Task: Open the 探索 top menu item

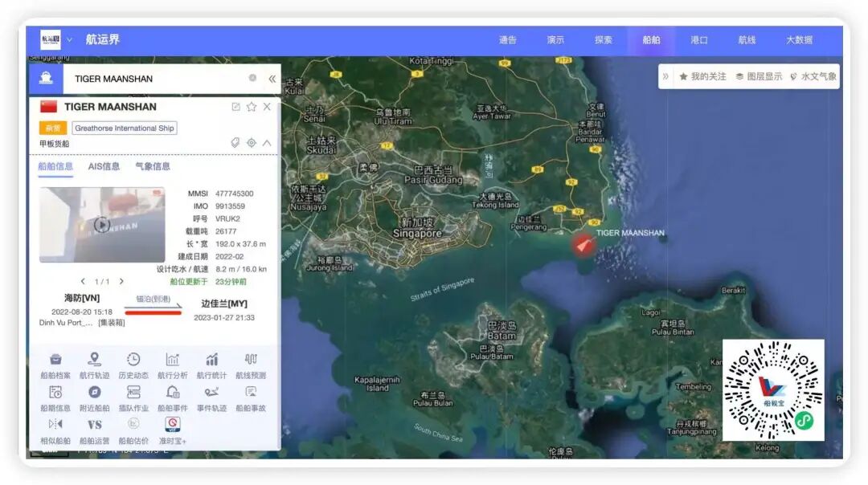Action: click(x=604, y=40)
